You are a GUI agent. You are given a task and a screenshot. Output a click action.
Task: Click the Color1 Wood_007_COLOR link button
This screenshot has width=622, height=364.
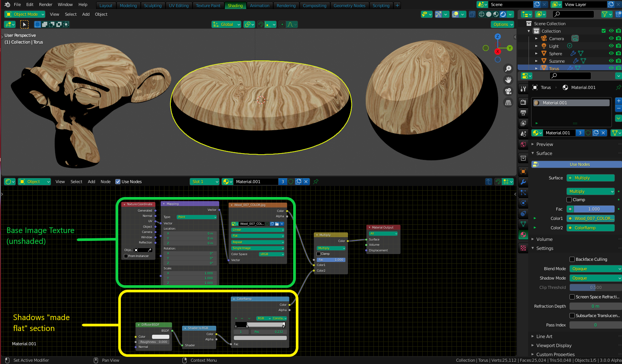(590, 218)
